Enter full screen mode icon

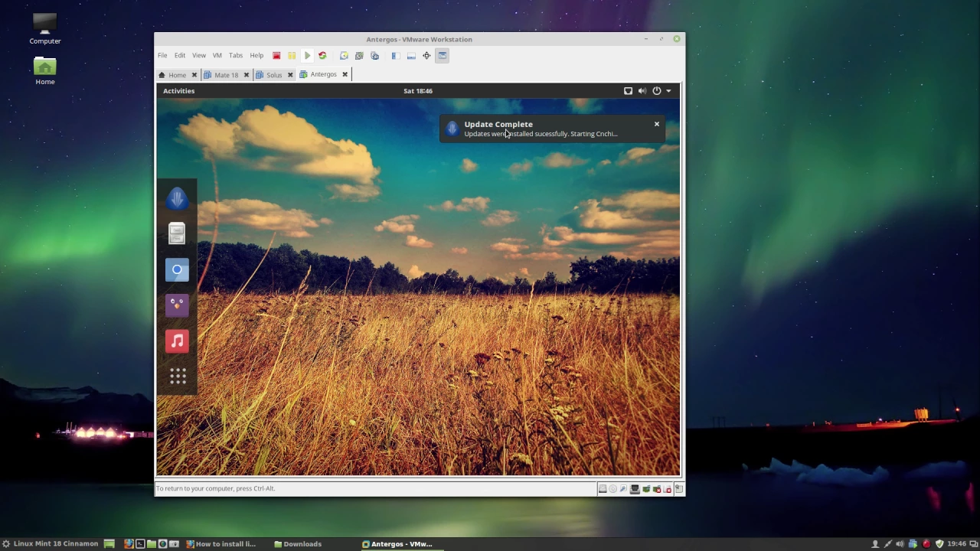coord(426,55)
